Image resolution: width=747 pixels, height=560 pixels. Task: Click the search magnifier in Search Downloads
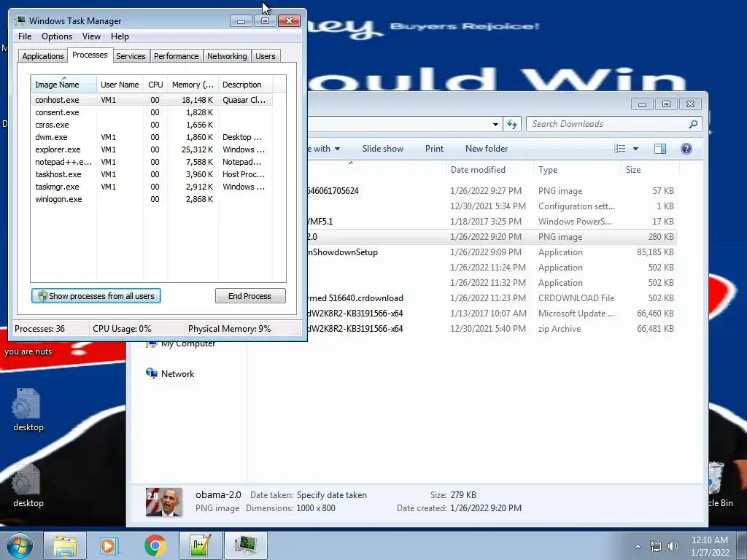693,124
